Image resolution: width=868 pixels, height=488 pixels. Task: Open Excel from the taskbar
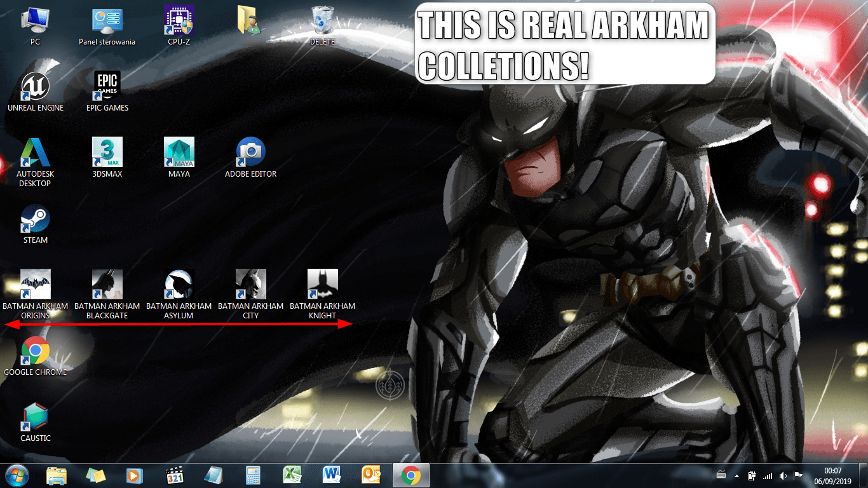292,475
